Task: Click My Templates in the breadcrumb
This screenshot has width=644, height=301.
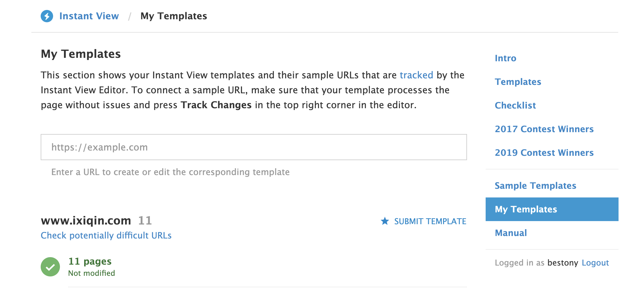Action: 174,16
